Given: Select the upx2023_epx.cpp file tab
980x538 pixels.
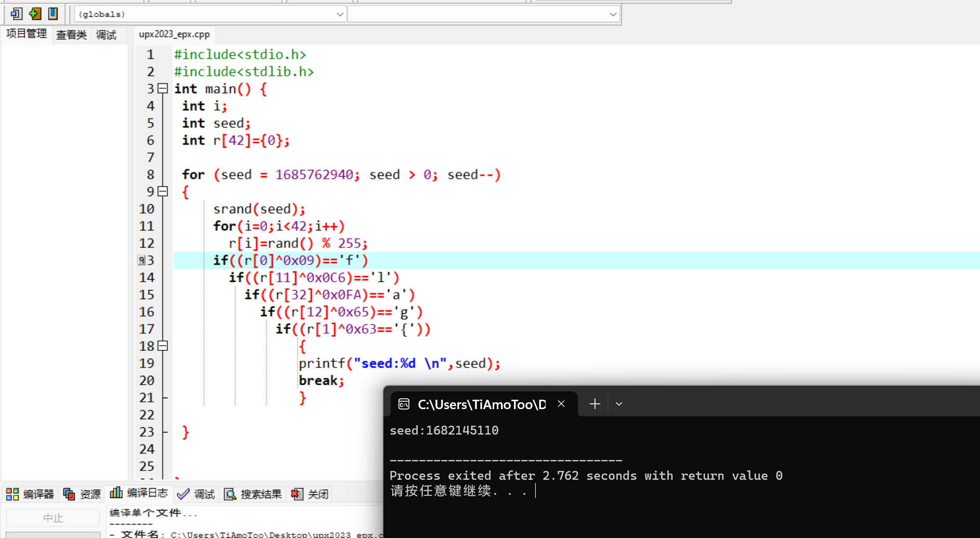Looking at the screenshot, I should 174,34.
